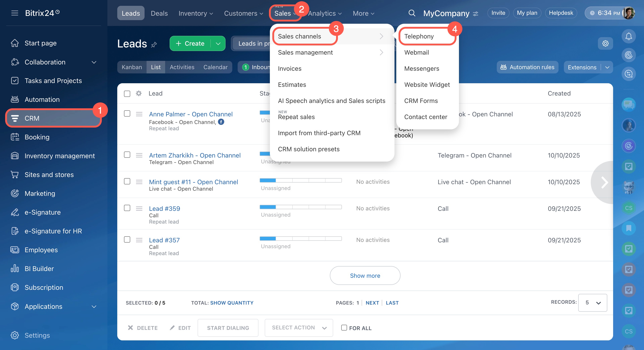
Task: Open the table column settings gear icon
Action: coord(139,94)
